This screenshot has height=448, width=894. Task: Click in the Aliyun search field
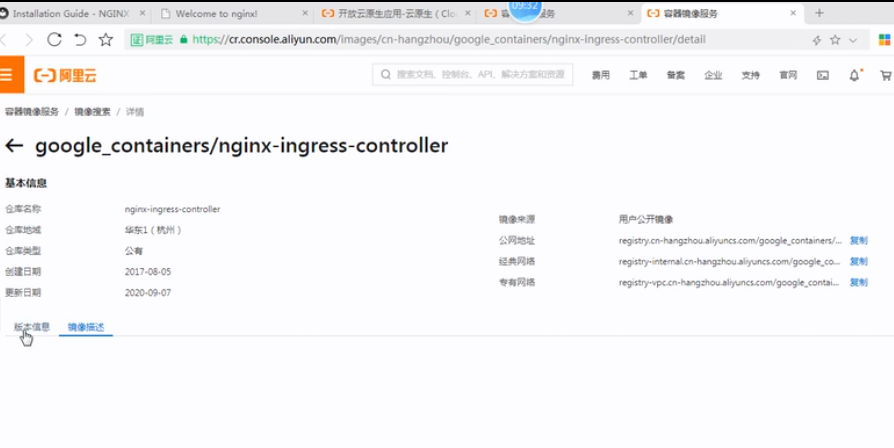click(x=473, y=75)
